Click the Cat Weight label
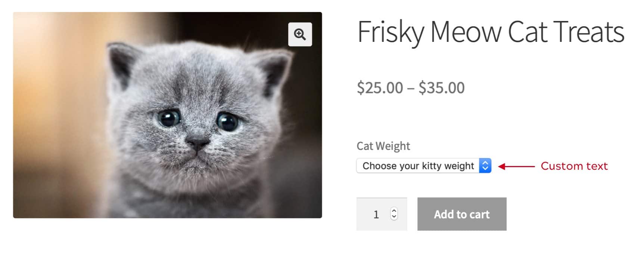Screen dimensions: 644x255 tap(383, 146)
